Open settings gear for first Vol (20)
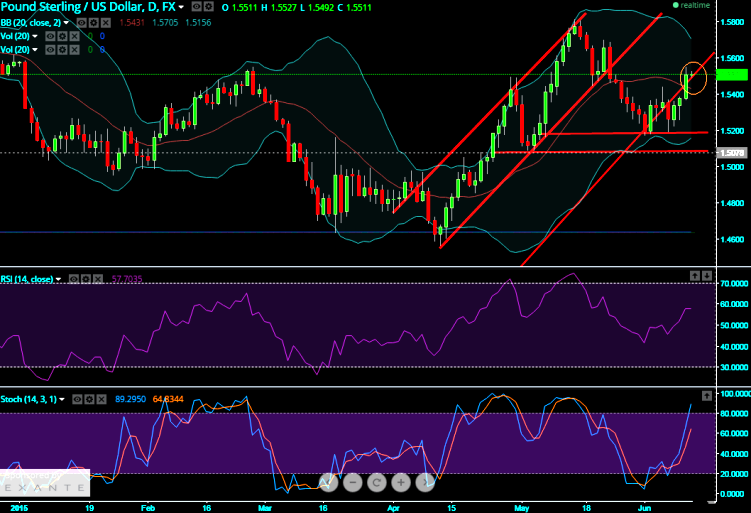 point(62,36)
